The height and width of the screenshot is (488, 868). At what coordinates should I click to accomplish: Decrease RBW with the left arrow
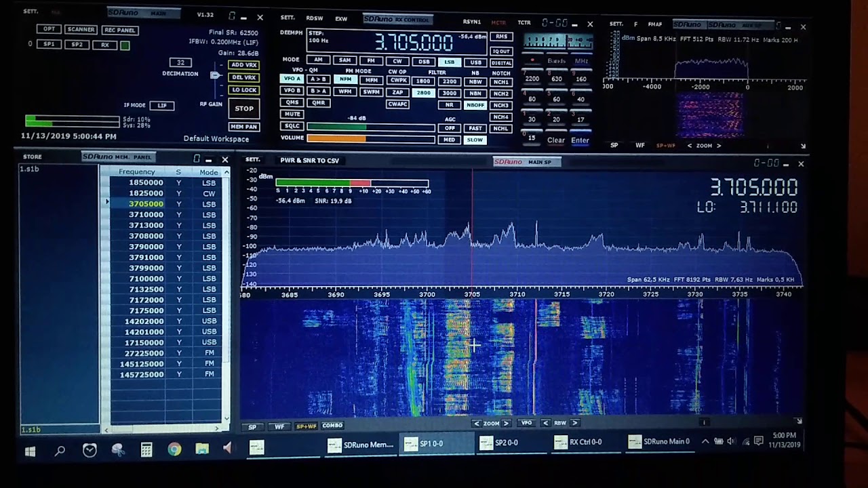(x=545, y=423)
